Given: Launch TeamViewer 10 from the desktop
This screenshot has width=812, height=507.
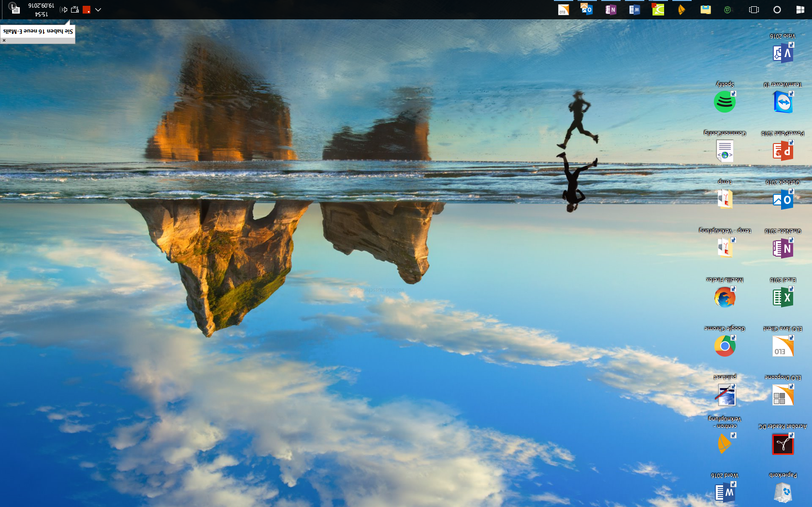Looking at the screenshot, I should coord(783,102).
